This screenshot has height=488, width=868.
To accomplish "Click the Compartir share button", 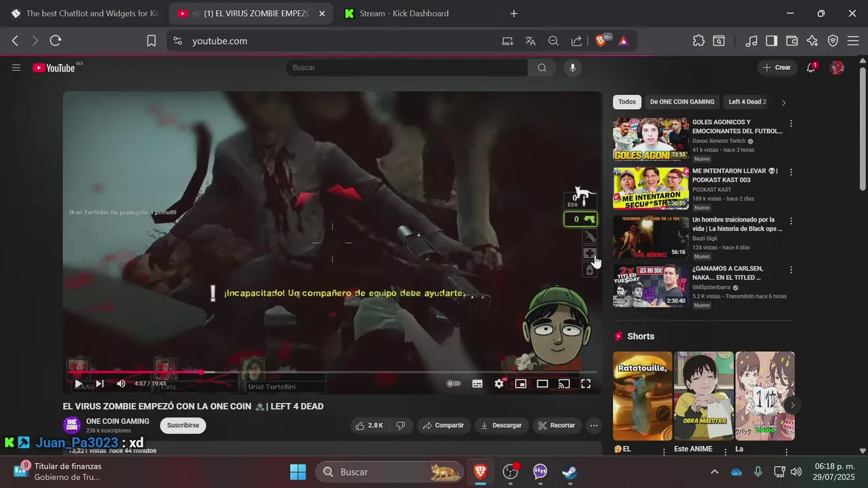I will [443, 426].
